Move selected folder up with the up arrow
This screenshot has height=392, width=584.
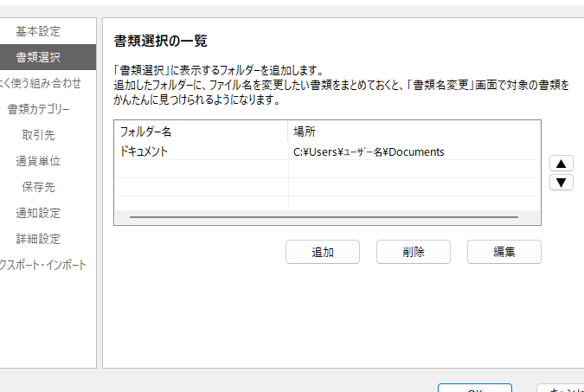click(562, 164)
